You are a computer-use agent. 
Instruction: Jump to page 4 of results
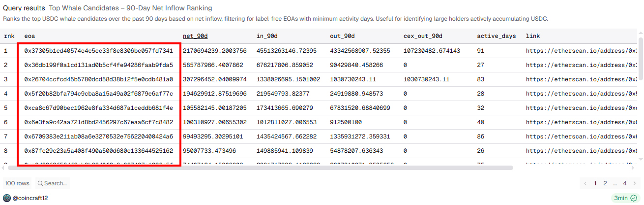click(x=625, y=183)
